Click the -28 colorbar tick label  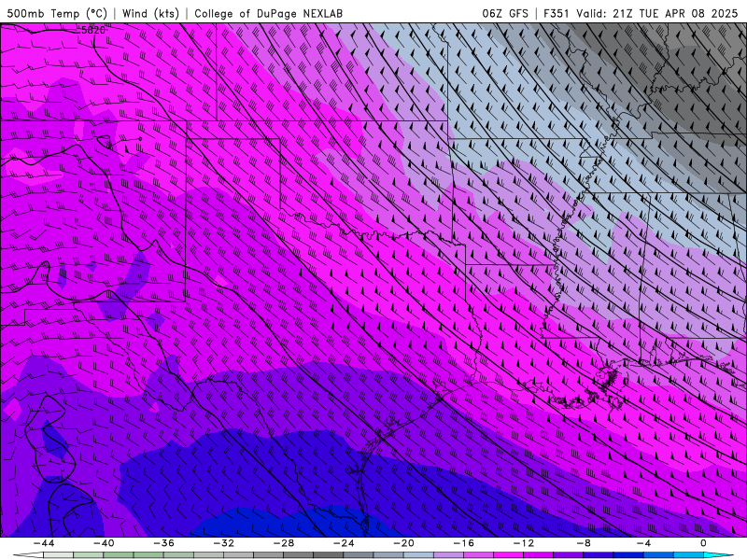point(284,543)
